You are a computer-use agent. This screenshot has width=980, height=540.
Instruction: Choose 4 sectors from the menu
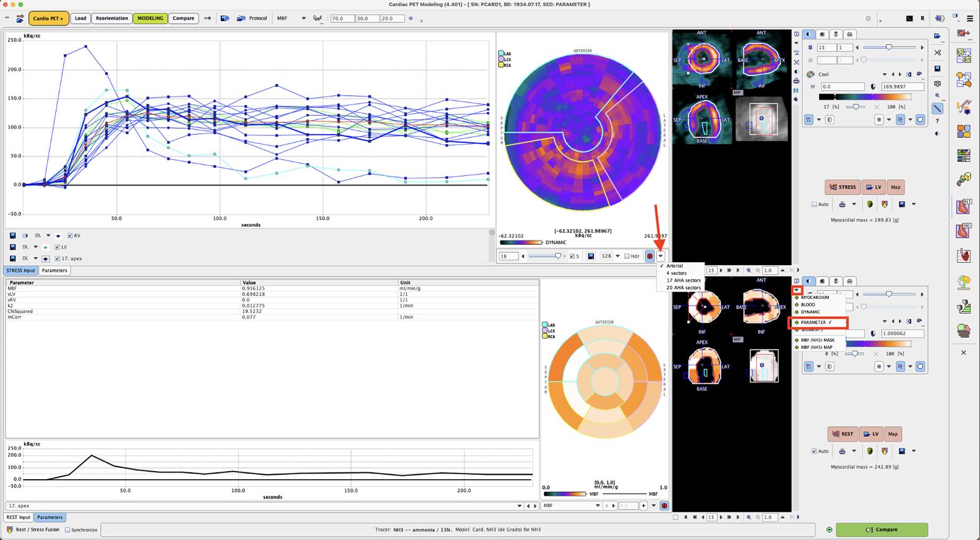[677, 273]
